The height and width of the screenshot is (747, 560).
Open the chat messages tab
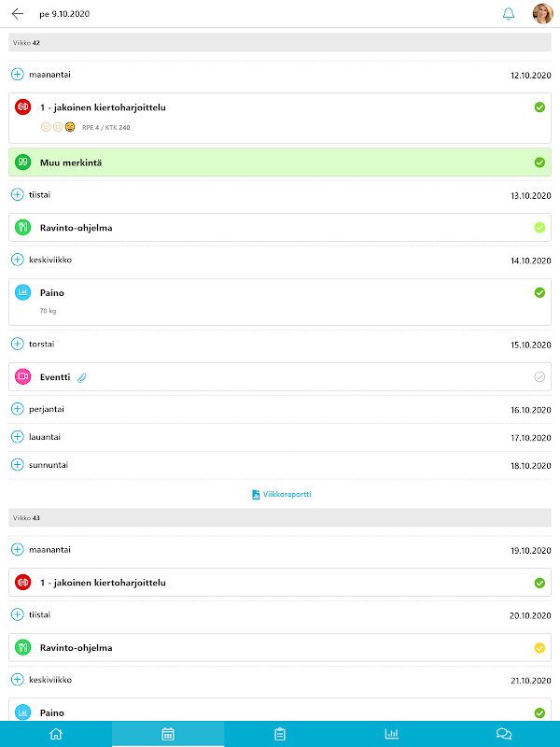click(504, 734)
